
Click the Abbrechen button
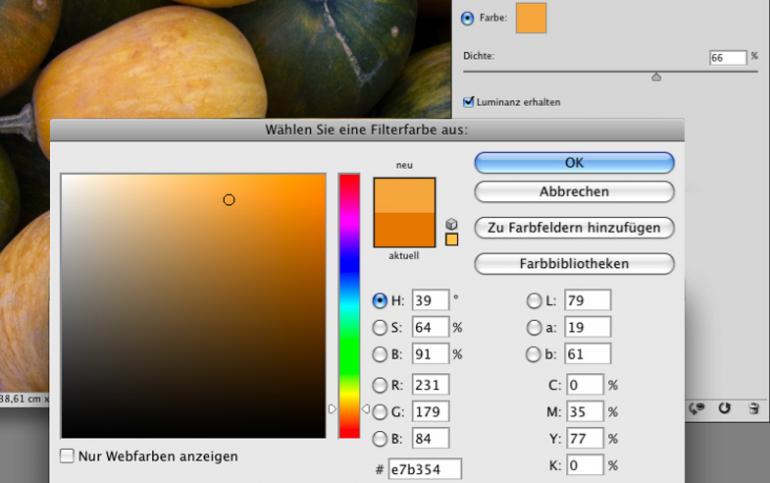(574, 191)
